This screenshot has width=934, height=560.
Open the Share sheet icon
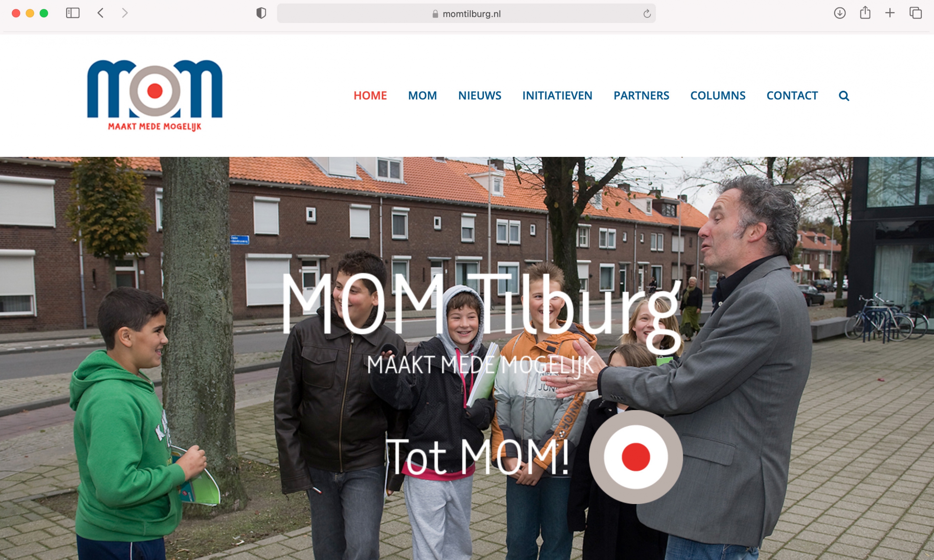(x=865, y=13)
